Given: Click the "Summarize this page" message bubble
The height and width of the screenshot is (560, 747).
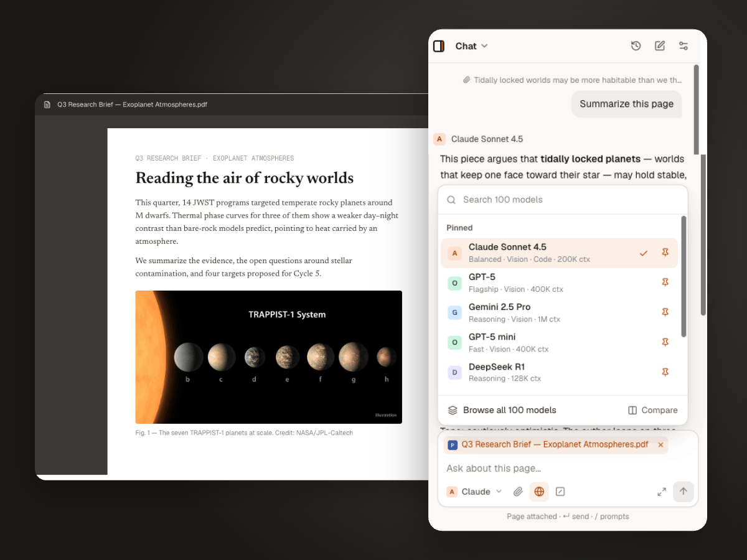Looking at the screenshot, I should 627,104.
